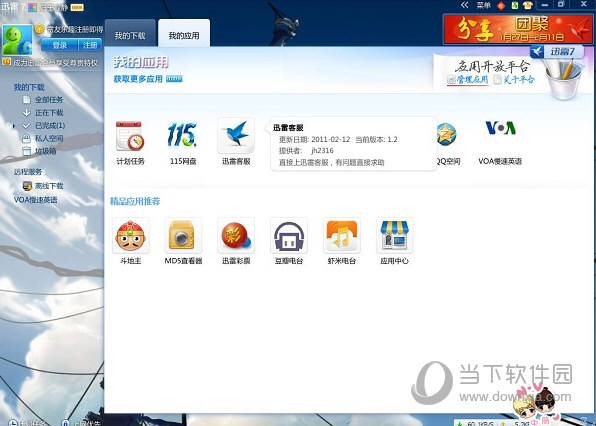Open the 计划任务 scheduled task app

click(130, 136)
